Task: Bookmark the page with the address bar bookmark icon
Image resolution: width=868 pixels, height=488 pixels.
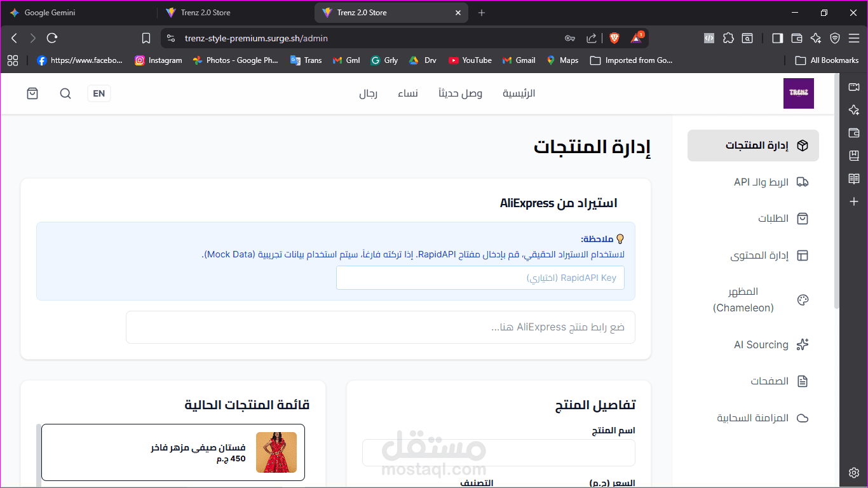Action: (x=146, y=38)
